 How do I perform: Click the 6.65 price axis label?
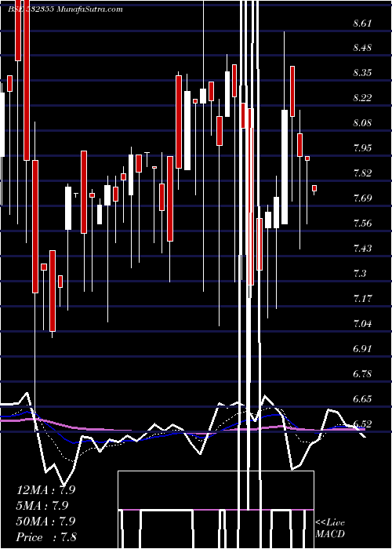pos(362,398)
